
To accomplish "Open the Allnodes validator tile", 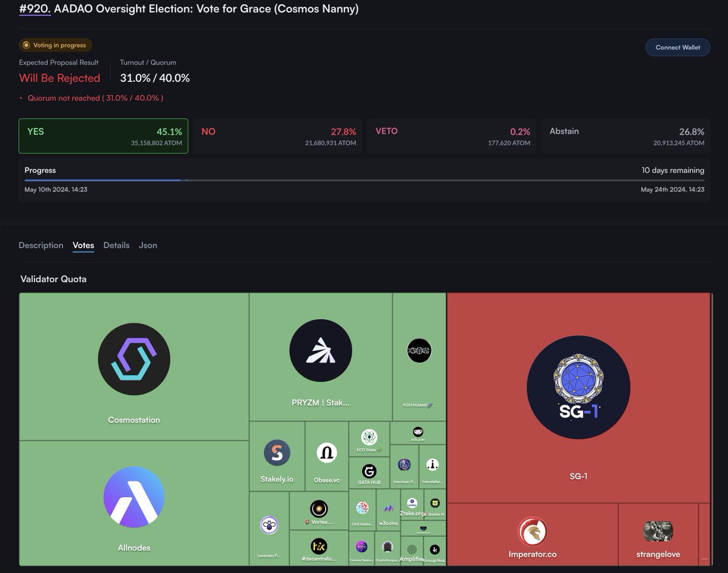I will click(134, 503).
